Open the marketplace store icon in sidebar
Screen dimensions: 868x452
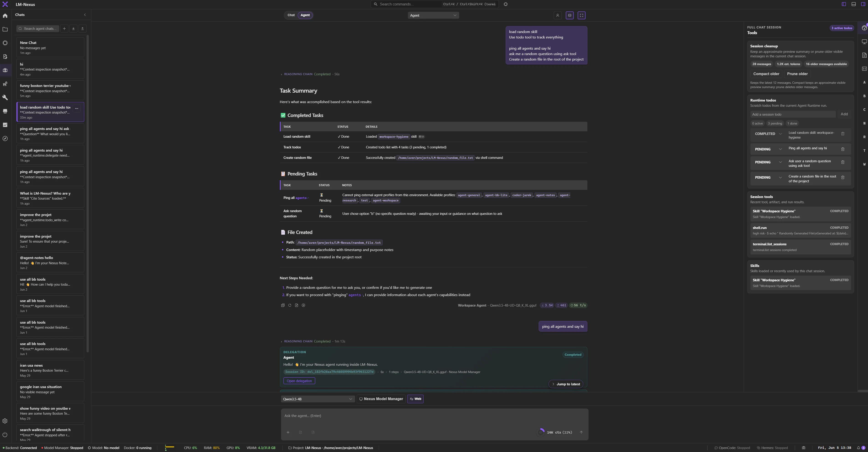point(5,111)
